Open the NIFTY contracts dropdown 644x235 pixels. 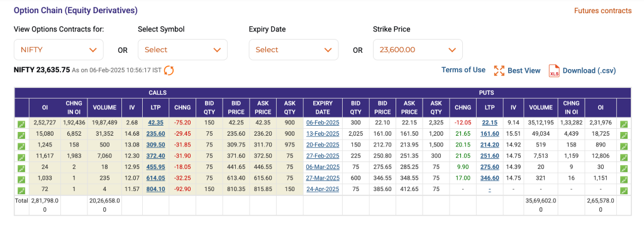pos(58,50)
